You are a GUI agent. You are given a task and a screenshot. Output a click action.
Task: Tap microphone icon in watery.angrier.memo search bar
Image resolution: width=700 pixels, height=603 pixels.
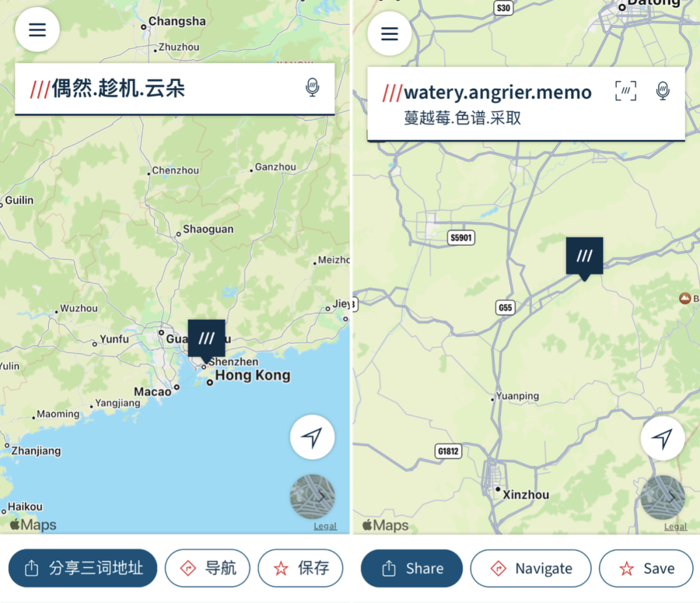coord(663,91)
